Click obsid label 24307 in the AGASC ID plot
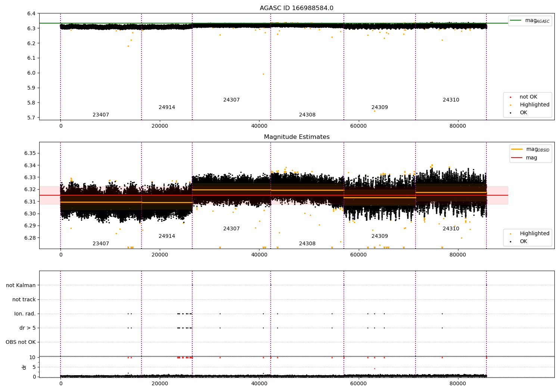Viewport: 560px width, 392px height. click(231, 100)
